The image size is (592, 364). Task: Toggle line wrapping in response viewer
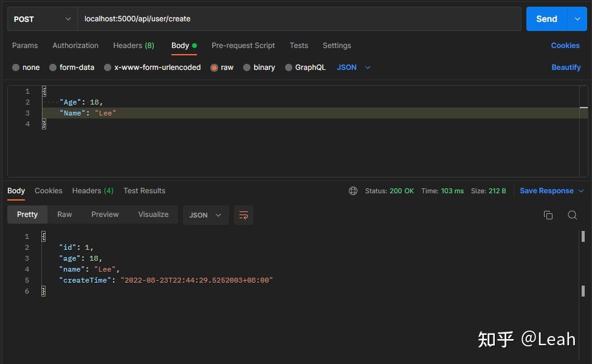[x=244, y=215]
